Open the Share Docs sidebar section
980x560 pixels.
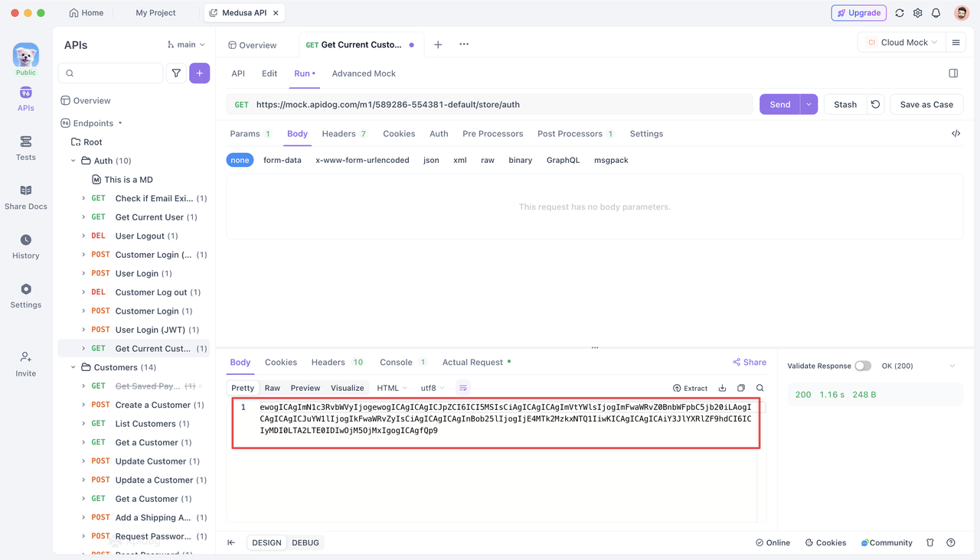click(26, 197)
